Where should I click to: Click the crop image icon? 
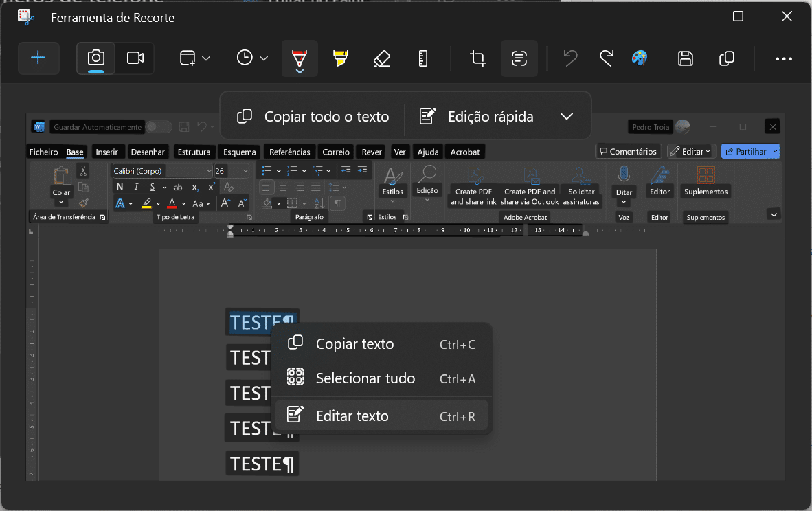(478, 58)
